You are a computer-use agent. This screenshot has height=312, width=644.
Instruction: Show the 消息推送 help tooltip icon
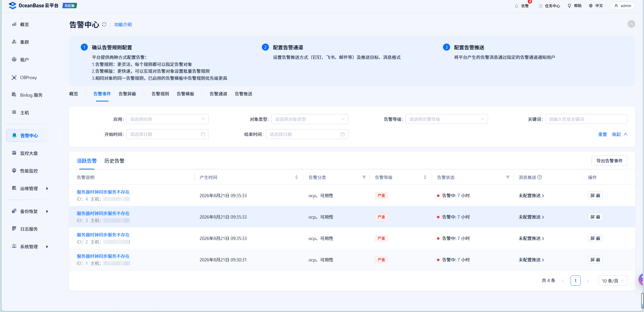pyautogui.click(x=540, y=177)
